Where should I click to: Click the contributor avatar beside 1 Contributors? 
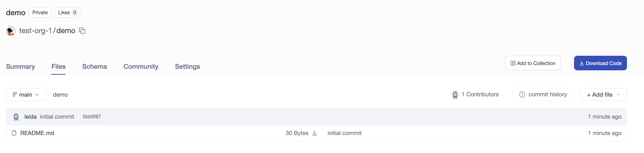click(455, 95)
